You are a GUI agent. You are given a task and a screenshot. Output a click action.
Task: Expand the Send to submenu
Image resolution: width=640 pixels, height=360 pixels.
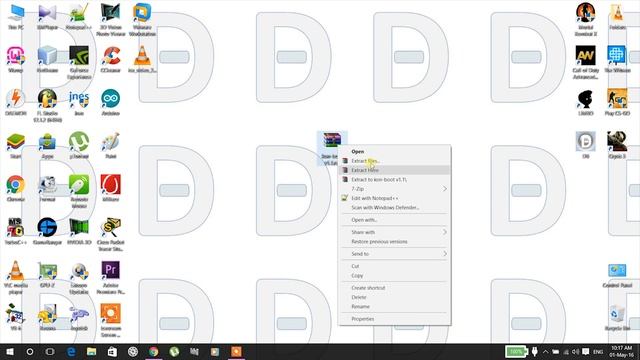pos(395,254)
